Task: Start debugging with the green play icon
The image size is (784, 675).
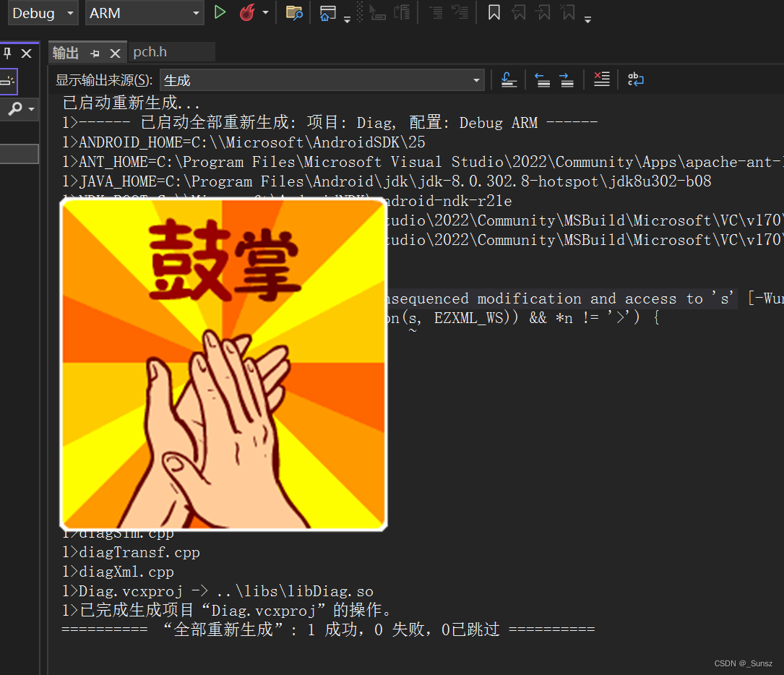Action: [220, 13]
